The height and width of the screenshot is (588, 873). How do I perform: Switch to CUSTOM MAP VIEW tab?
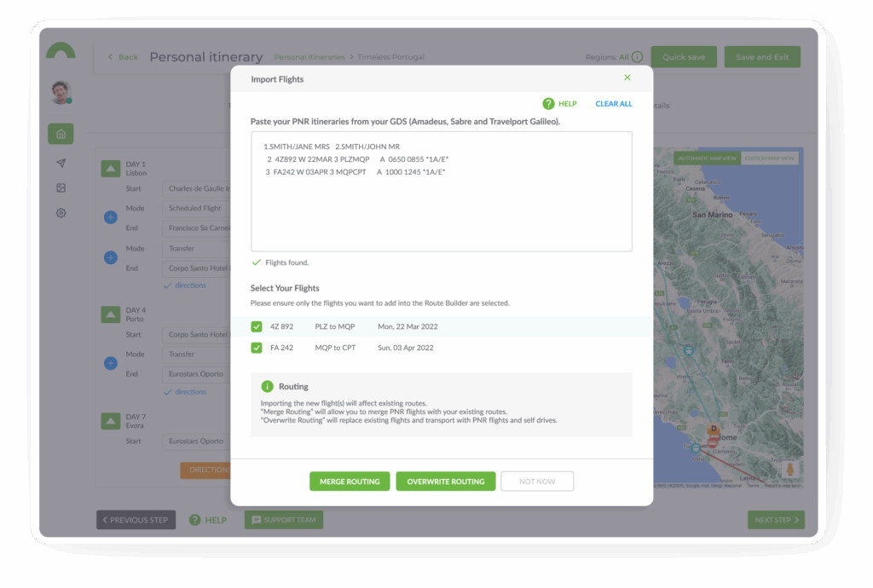tap(770, 159)
